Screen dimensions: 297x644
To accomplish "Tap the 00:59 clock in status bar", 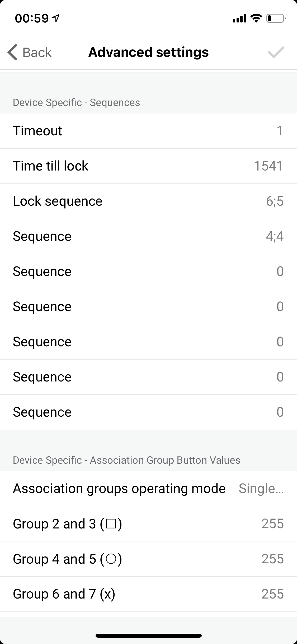I will [32, 18].
